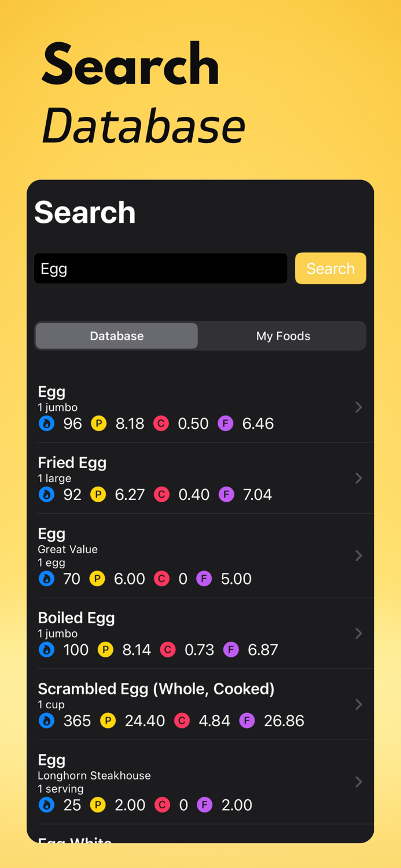401x868 pixels.
Task: Select the P protein icon on Boiled Egg
Action: click(105, 650)
